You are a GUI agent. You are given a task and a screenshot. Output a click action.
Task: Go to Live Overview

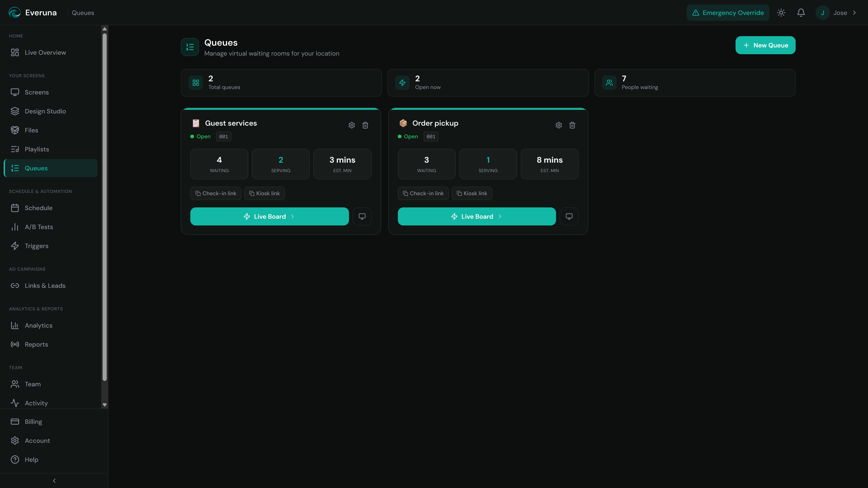click(x=51, y=53)
